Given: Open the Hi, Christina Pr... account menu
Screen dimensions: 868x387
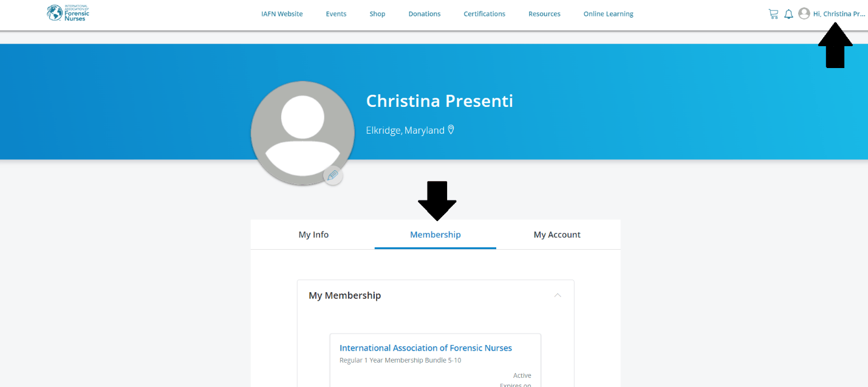Looking at the screenshot, I should pyautogui.click(x=839, y=14).
